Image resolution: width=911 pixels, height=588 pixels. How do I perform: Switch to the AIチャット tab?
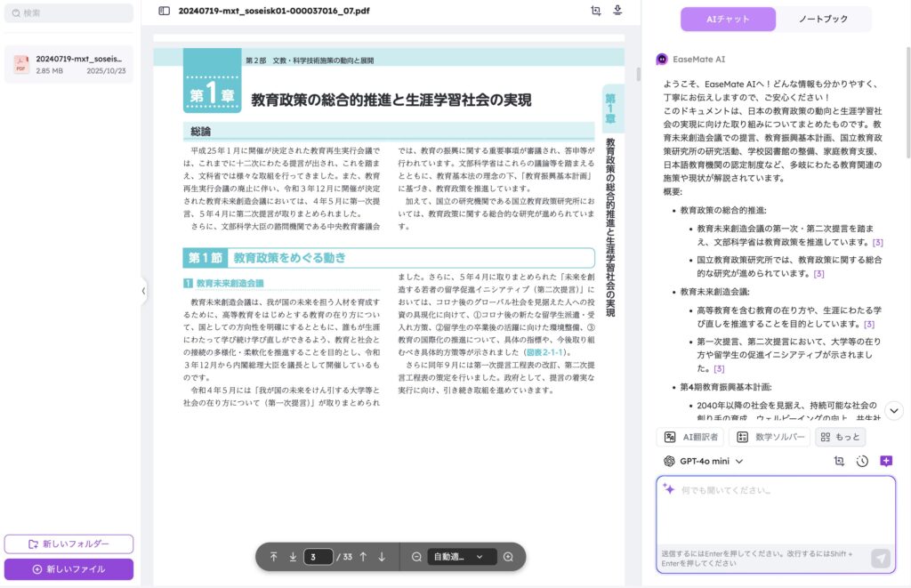tap(728, 19)
